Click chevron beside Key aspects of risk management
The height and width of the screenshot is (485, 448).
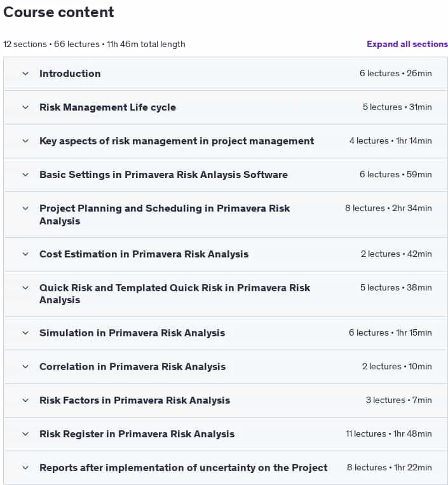click(25, 141)
